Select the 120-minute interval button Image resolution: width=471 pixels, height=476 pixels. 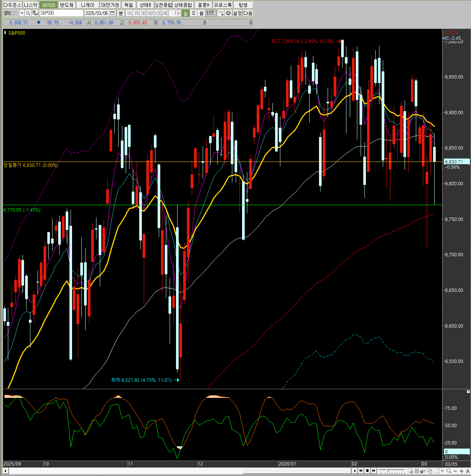158,13
